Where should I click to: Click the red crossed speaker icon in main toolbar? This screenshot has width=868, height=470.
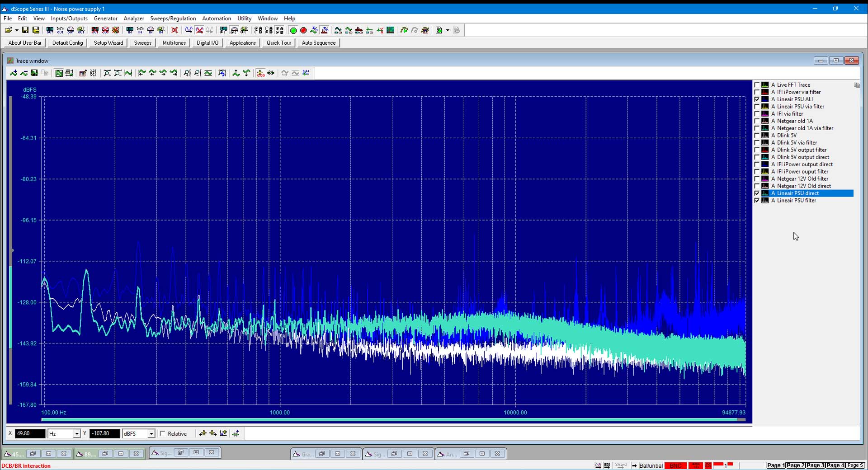[x=175, y=30]
